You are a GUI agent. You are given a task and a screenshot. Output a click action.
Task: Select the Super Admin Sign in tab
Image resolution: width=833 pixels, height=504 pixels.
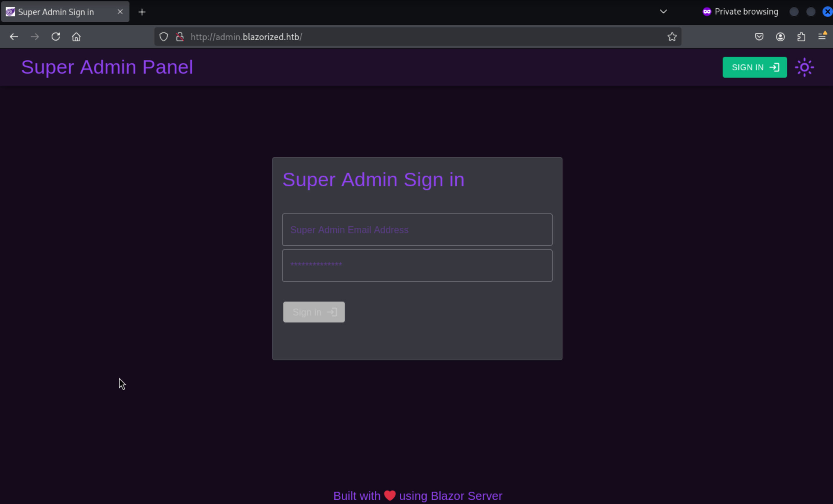pyautogui.click(x=65, y=12)
